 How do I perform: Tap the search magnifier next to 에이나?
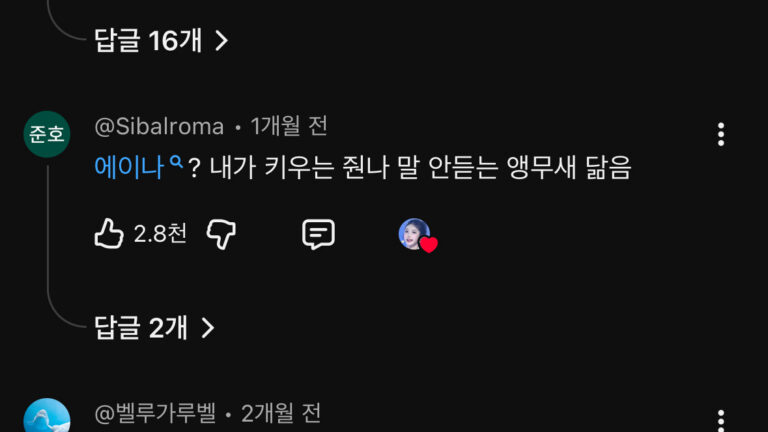tap(176, 162)
